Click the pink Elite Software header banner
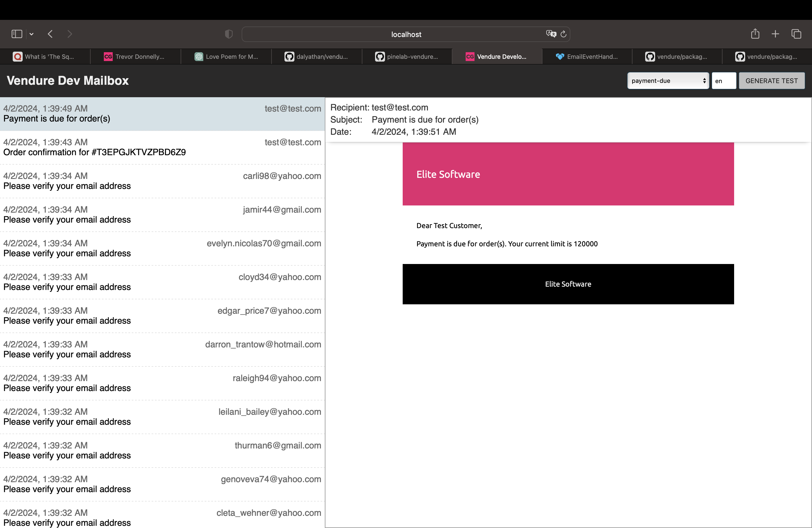812x528 pixels. coord(568,174)
